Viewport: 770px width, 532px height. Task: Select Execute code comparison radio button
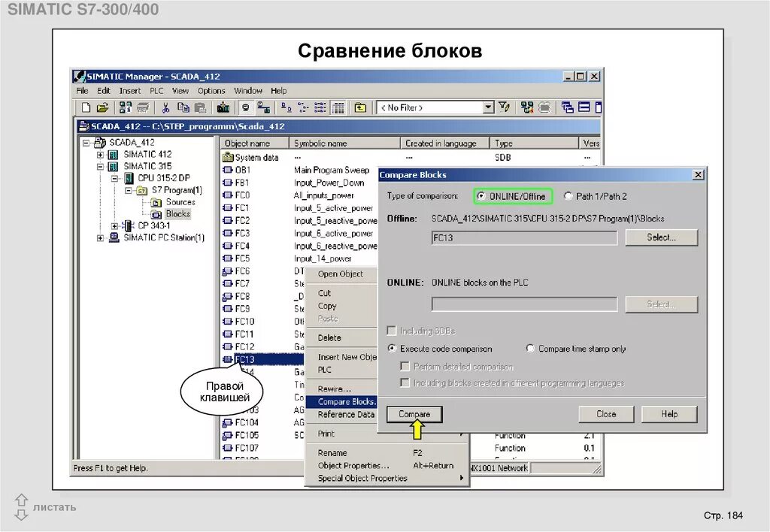coord(392,349)
